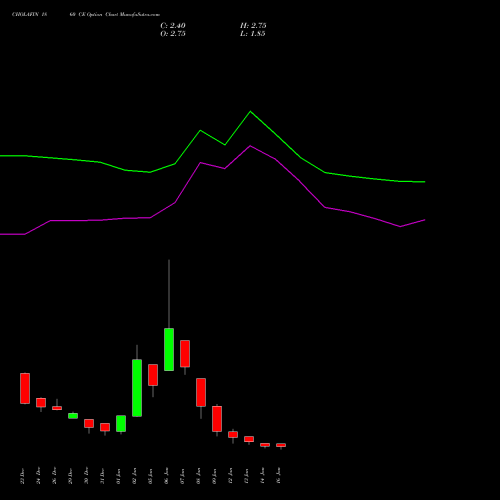
Task: Click the 07 Jan date label
Action: tap(182, 475)
